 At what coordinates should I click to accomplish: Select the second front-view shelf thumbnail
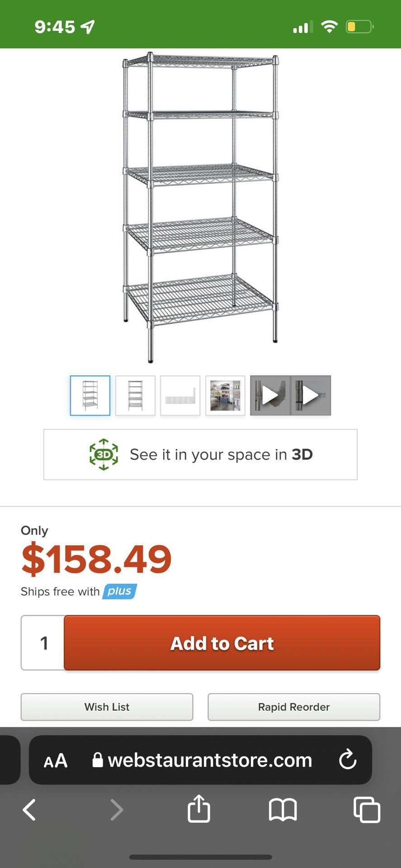[x=135, y=396]
